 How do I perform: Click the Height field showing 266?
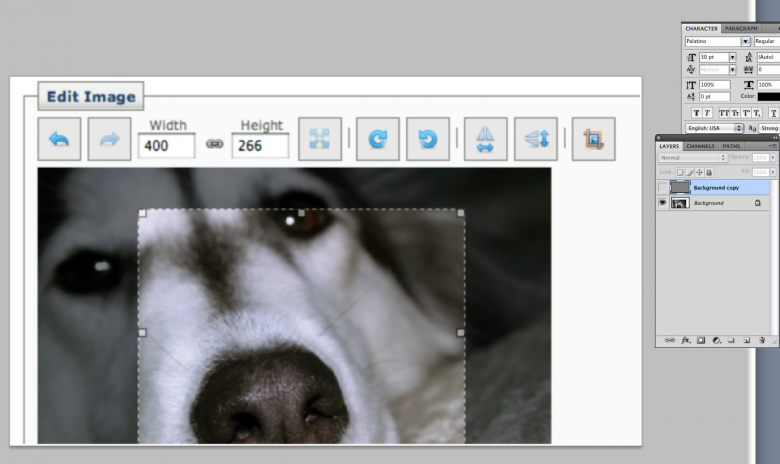260,146
